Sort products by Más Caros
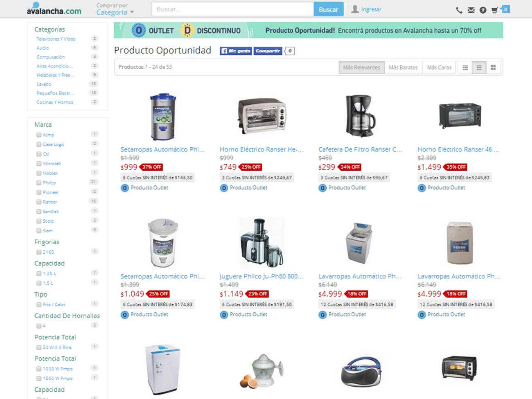The width and height of the screenshot is (532, 399). (x=439, y=68)
